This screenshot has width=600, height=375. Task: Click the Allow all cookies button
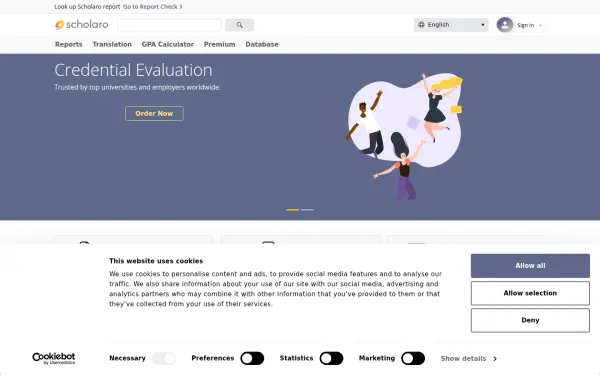point(530,266)
